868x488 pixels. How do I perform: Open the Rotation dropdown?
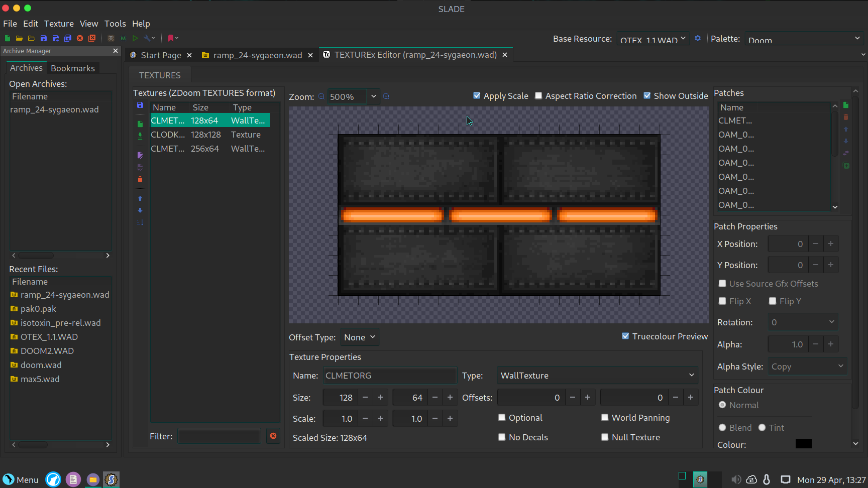pyautogui.click(x=803, y=322)
